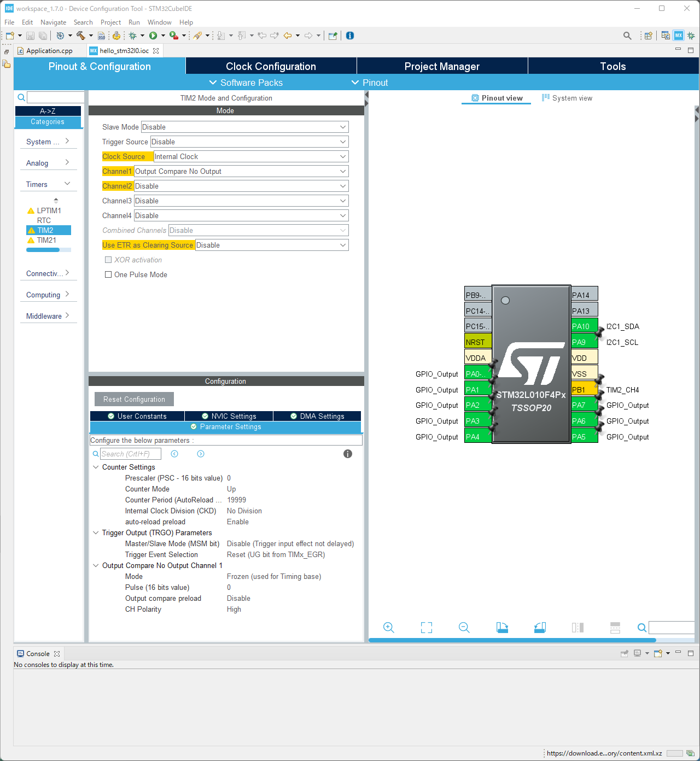700x761 pixels.
Task: Open the Pinout dropdown menu
Action: click(x=370, y=83)
